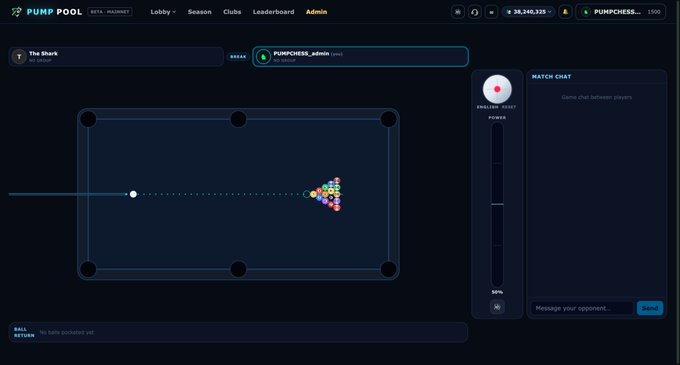Reset the English spin
Image resolution: width=680 pixels, height=365 pixels.
tap(509, 107)
